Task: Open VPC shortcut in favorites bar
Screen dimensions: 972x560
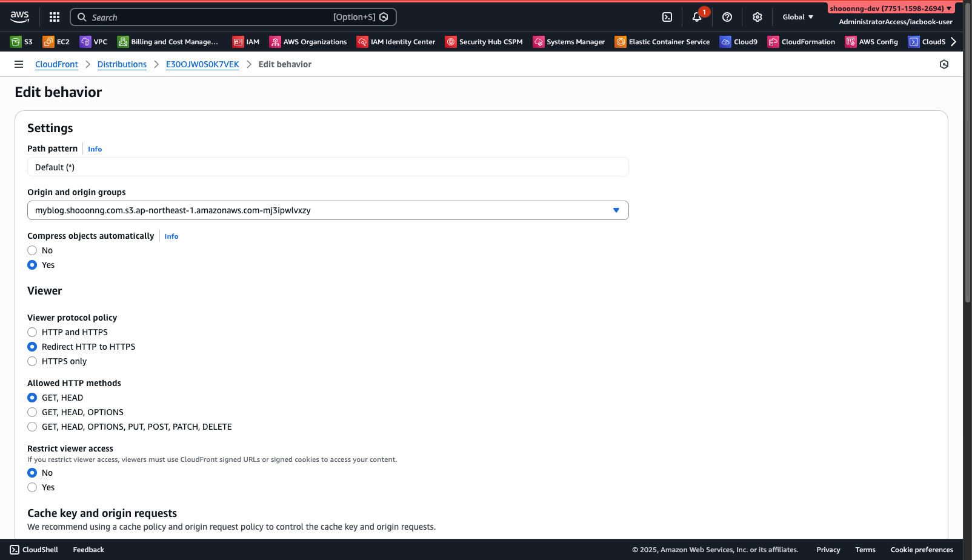Action: click(x=94, y=42)
